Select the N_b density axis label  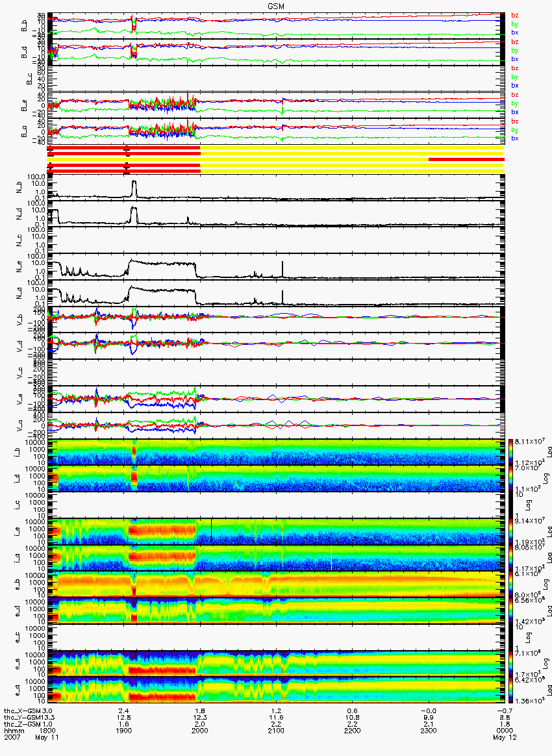click(19, 187)
